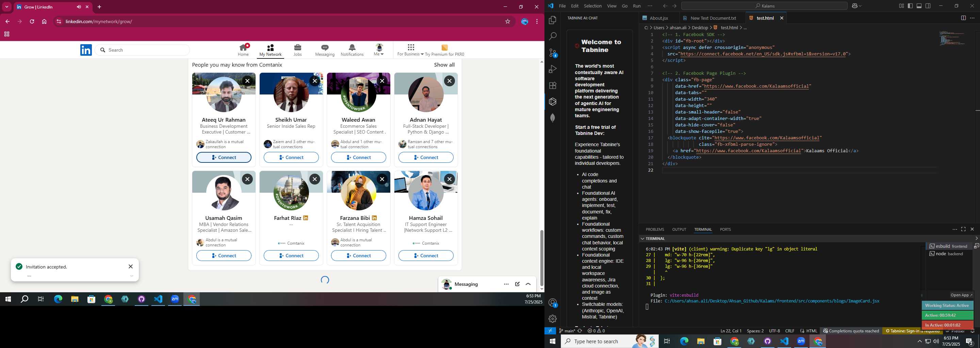Open LinkedIn Messaging nav icon
980x348 pixels.
[x=325, y=50]
